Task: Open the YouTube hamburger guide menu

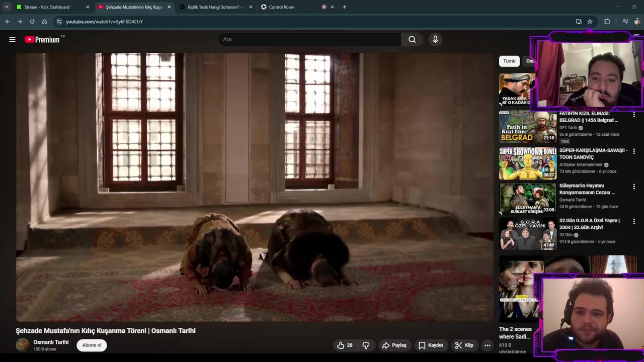Action: [12, 39]
